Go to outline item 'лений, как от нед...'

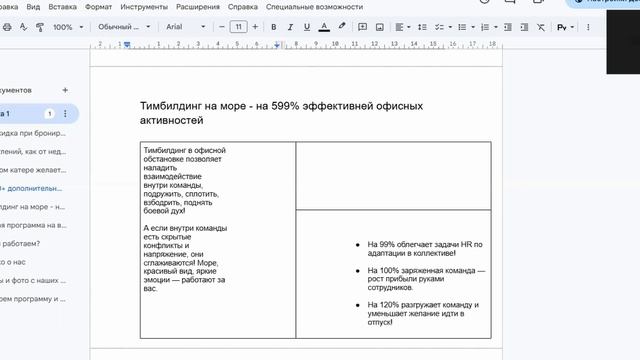33,151
